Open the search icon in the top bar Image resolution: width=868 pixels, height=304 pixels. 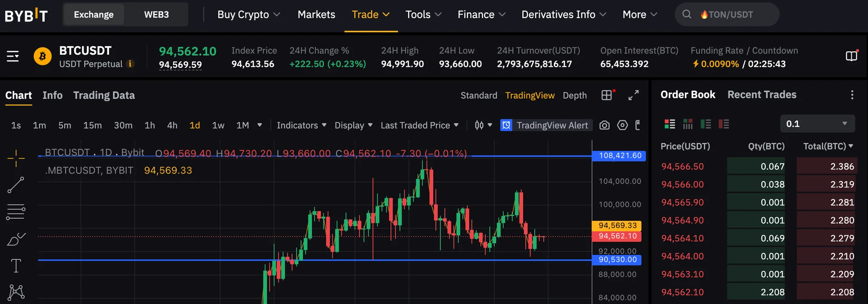point(686,14)
